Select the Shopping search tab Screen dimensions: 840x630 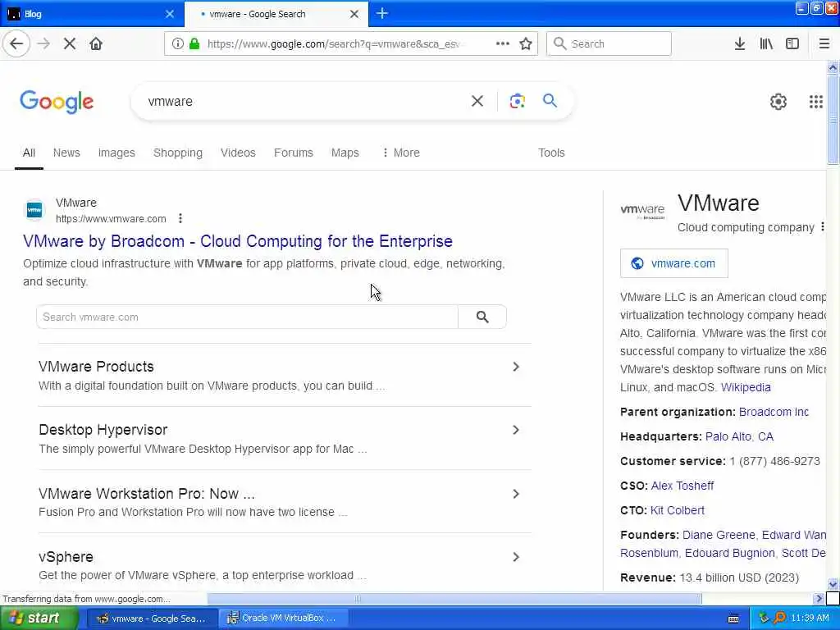click(x=178, y=153)
